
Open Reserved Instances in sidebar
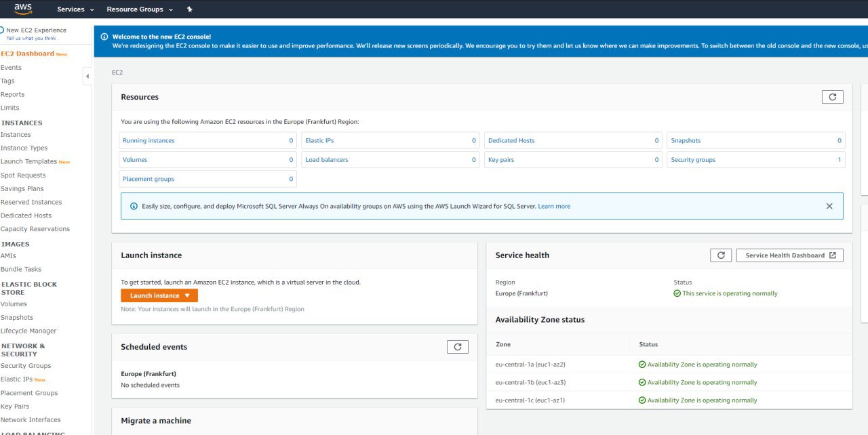point(31,202)
